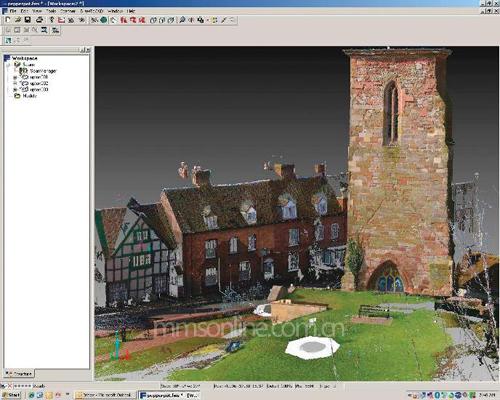Click the Windows Start button
500x400 pixels.
[11, 395]
